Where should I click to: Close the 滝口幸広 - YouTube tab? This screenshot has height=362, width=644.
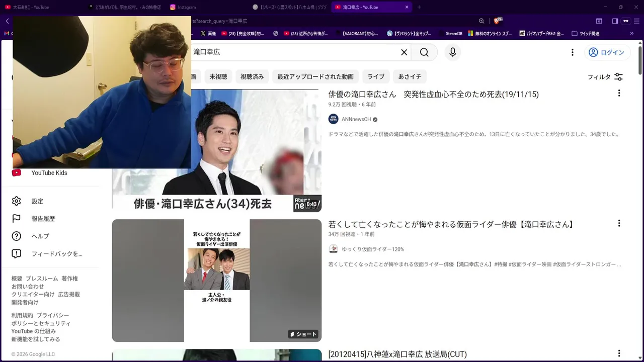407,7
